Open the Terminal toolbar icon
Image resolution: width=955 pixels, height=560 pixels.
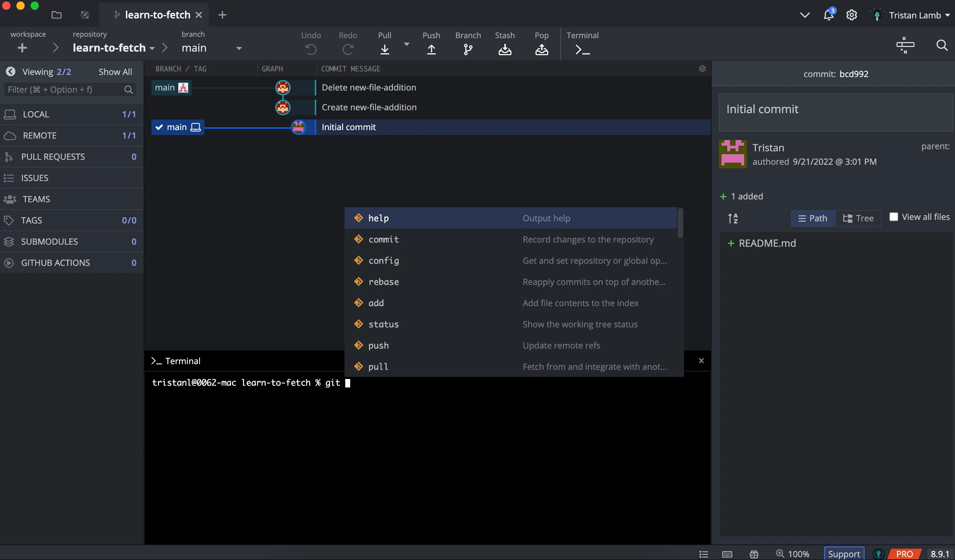click(582, 49)
